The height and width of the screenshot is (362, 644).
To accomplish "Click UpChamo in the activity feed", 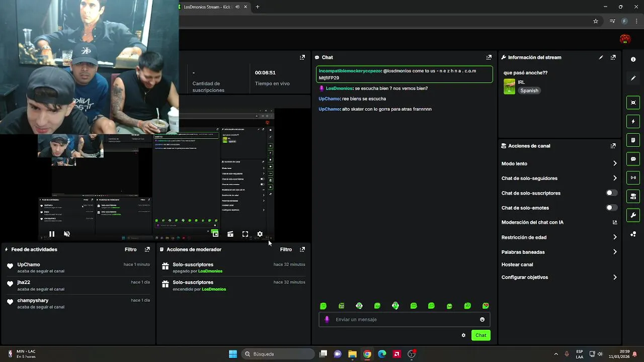I will coord(29,264).
